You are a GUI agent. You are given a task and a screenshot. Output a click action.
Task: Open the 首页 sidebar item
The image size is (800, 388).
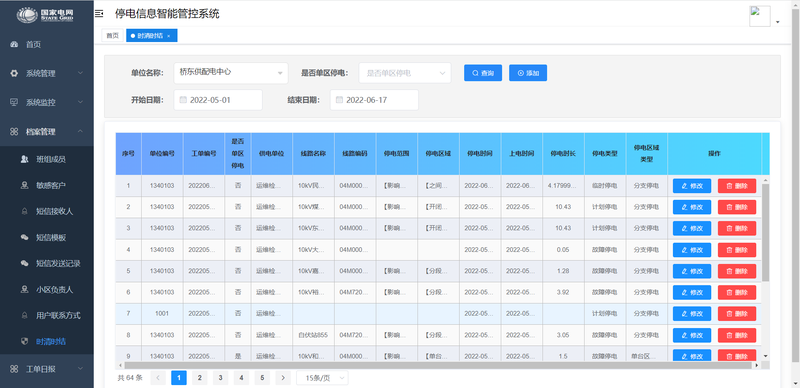[47, 44]
